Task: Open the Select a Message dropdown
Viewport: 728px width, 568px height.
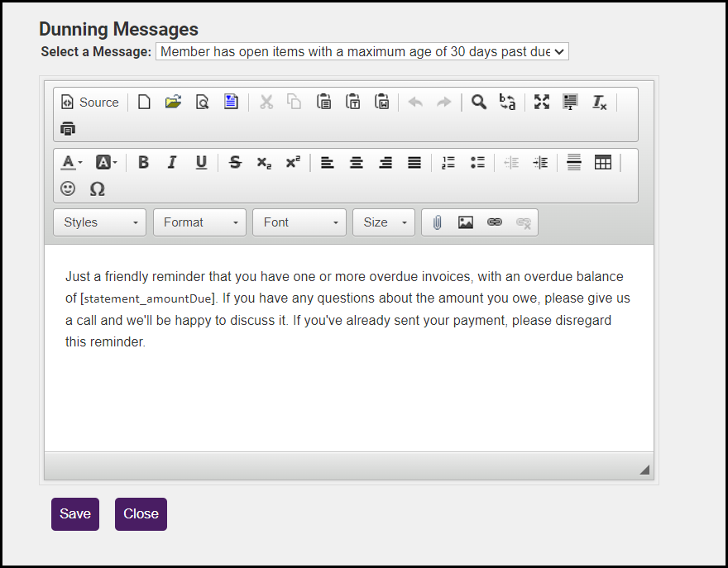Action: 362,52
